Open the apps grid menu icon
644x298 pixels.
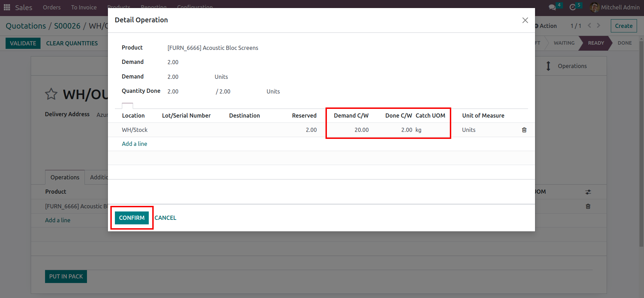7,7
